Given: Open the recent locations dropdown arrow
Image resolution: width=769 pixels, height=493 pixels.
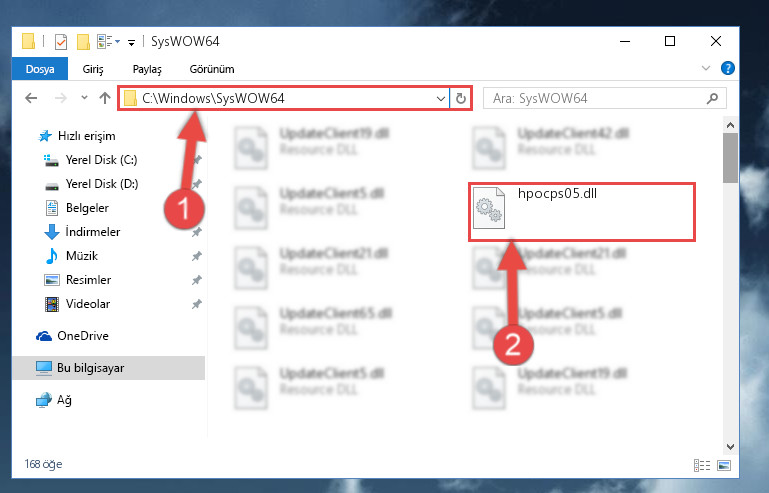Looking at the screenshot, I should 84,98.
